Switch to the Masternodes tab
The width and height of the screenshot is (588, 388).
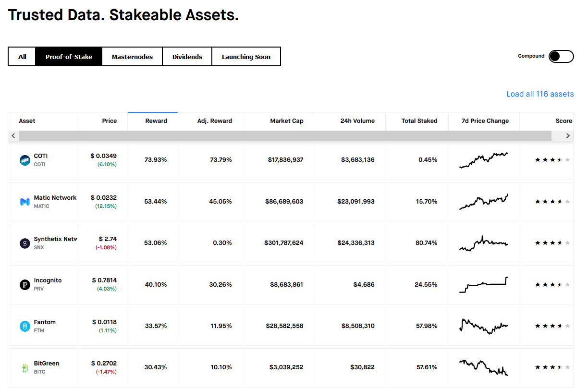click(x=132, y=57)
